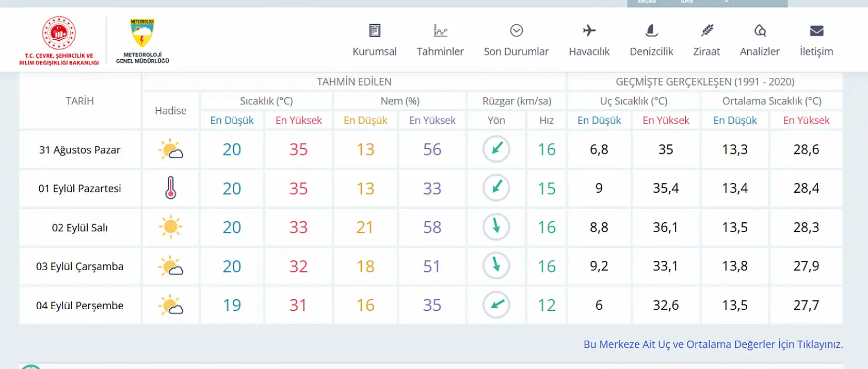Image resolution: width=868 pixels, height=369 pixels.
Task: Click the high temperature 33 for 02 Eylül
Action: 298,227
